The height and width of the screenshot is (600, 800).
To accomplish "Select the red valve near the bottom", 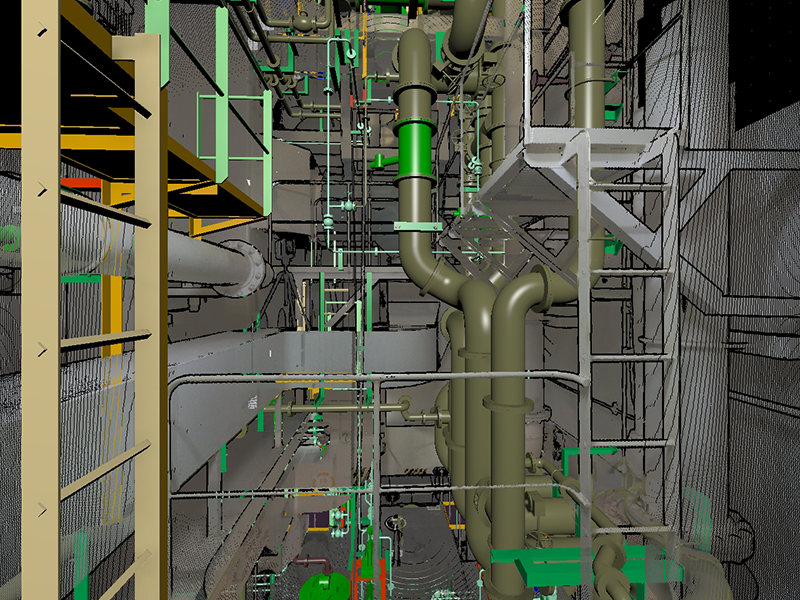I will point(362,578).
